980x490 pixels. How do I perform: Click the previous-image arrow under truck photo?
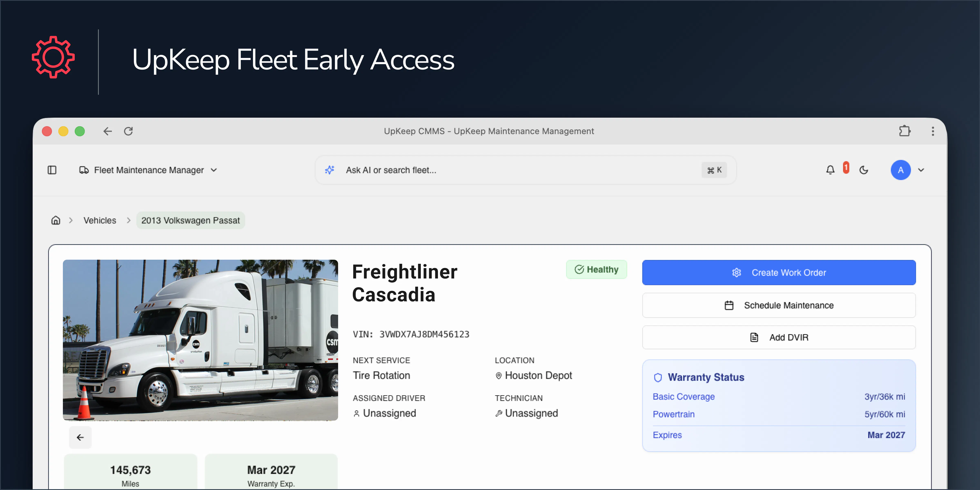pos(80,438)
